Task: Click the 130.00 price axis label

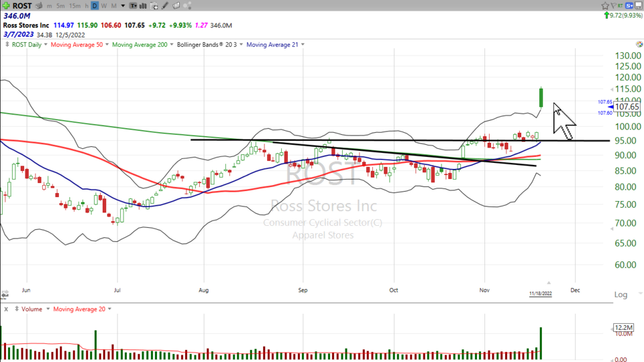Action: click(628, 56)
